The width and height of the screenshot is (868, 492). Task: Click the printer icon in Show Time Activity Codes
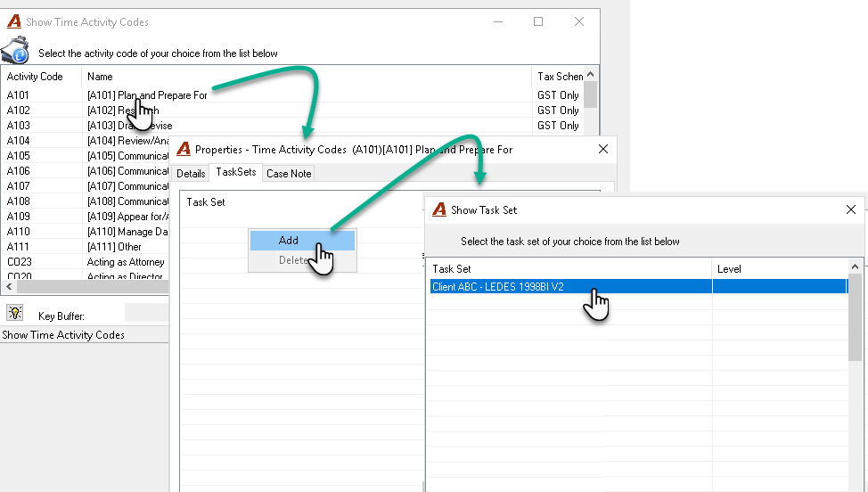pyautogui.click(x=15, y=51)
